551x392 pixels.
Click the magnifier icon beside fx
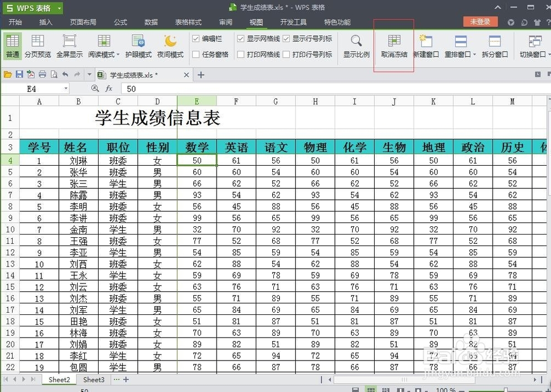(95, 88)
